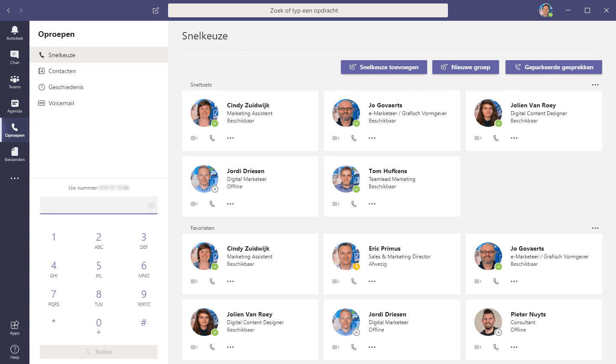Video call Tom Hufkens
This screenshot has width=616, height=364.
coord(336,204)
